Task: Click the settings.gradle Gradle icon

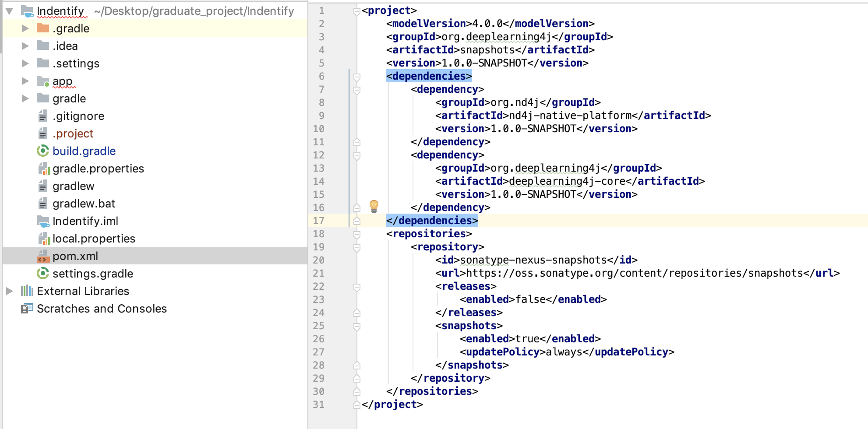Action: (43, 274)
